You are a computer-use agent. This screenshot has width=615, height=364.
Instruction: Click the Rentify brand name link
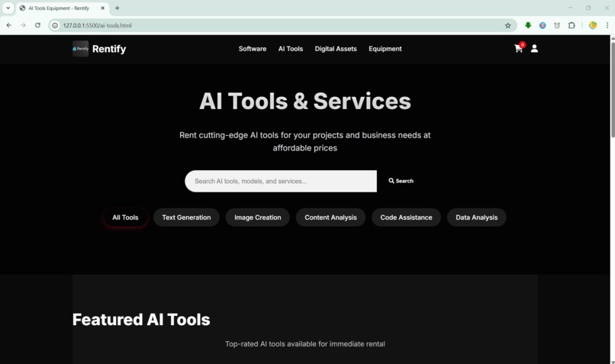pos(109,49)
